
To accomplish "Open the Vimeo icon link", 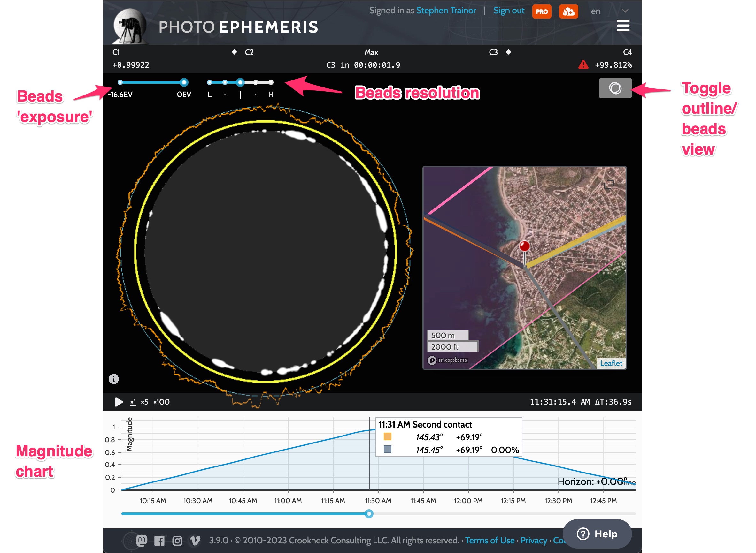I will tap(195, 541).
